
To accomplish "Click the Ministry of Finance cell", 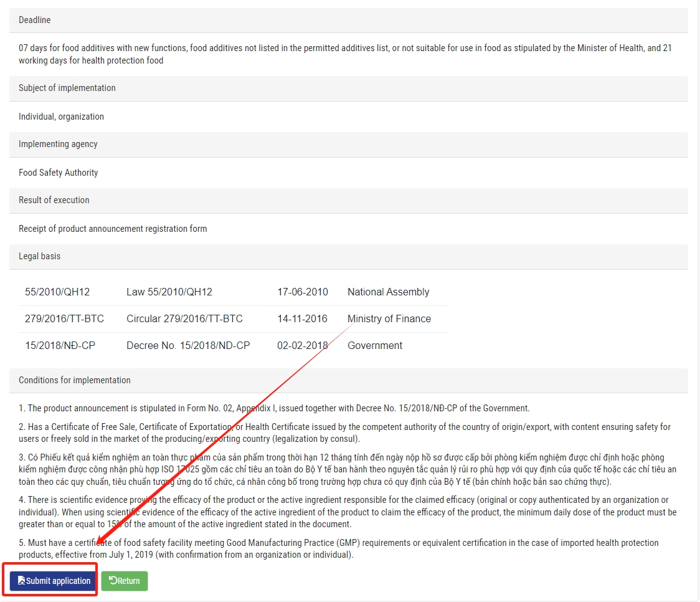I will click(389, 319).
